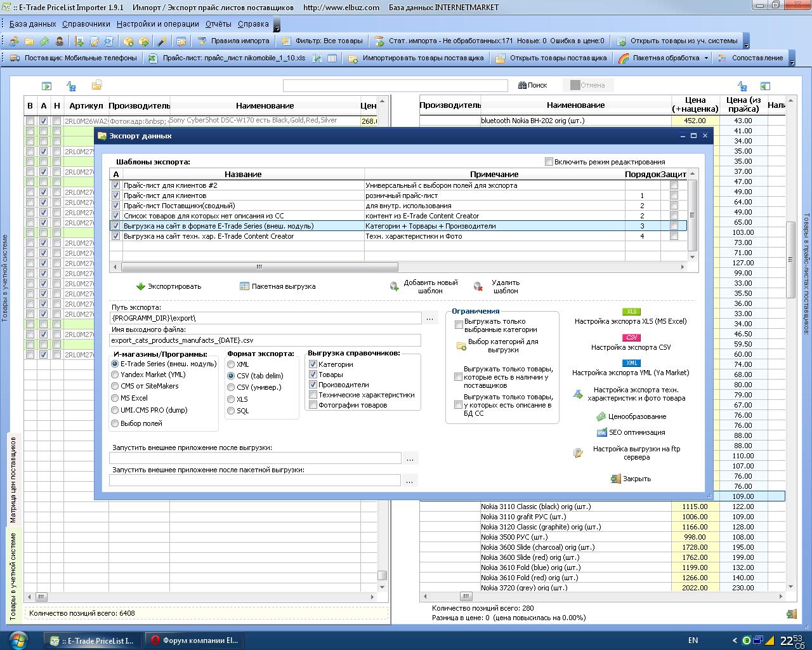Viewport: 812px width, 650px height.
Task: Click horizontal scrollbar of export templates list
Action: [x=259, y=267]
